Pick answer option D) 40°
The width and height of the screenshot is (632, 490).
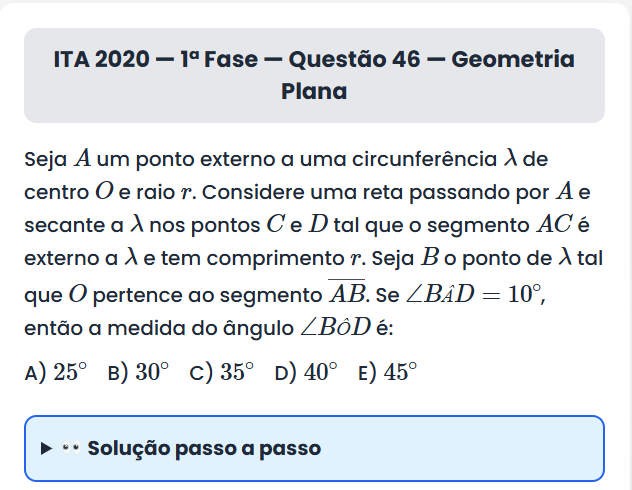[307, 372]
